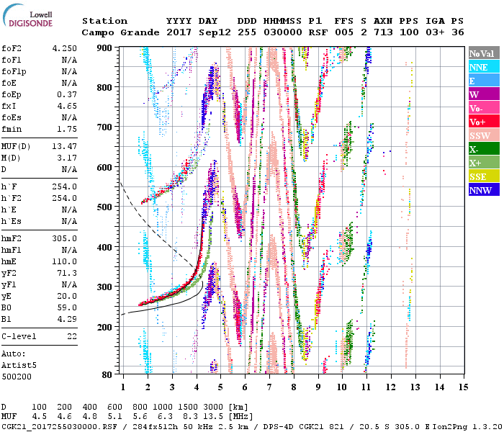
Task: Click the 300 km height axis label
Action: coord(104,287)
